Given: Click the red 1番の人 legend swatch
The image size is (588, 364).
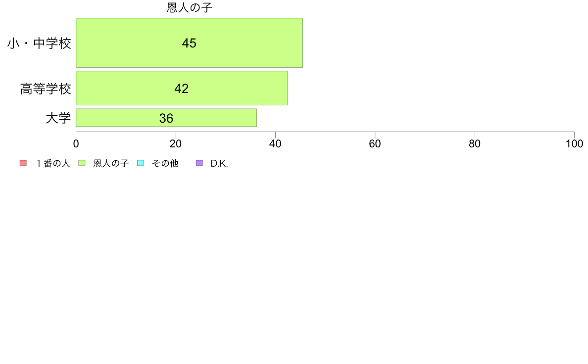Looking at the screenshot, I should click(23, 163).
